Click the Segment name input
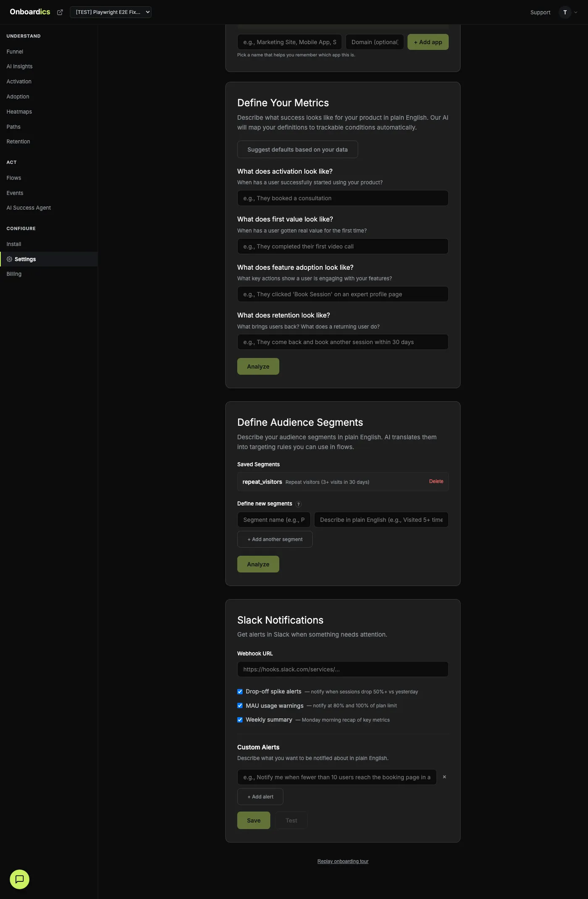This screenshot has width=588, height=899. click(274, 520)
